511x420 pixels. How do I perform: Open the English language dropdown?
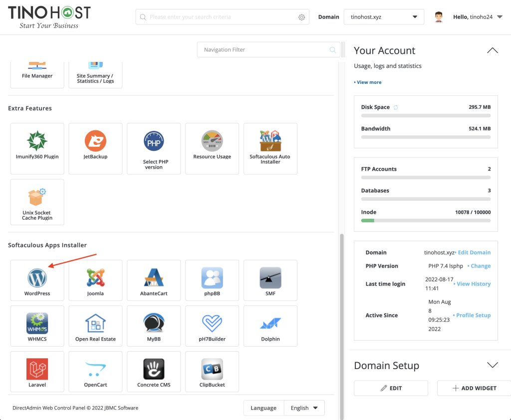tap(304, 408)
